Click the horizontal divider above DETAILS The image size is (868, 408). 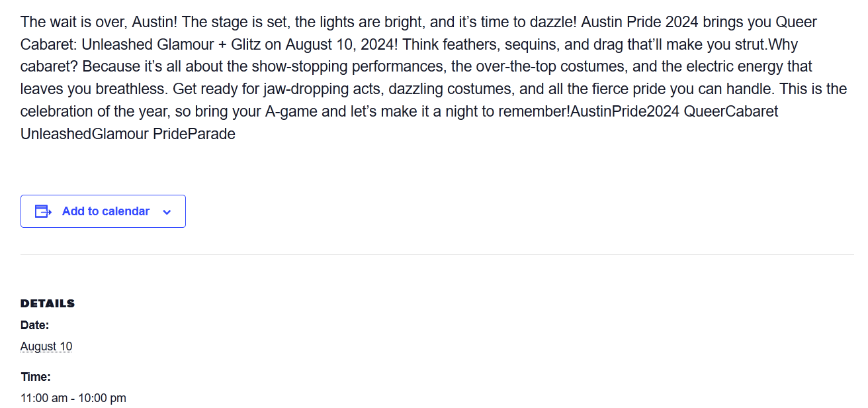437,254
